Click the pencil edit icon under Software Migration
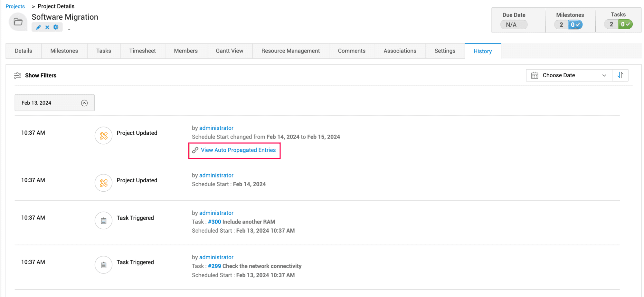The width and height of the screenshot is (644, 297). click(x=39, y=27)
